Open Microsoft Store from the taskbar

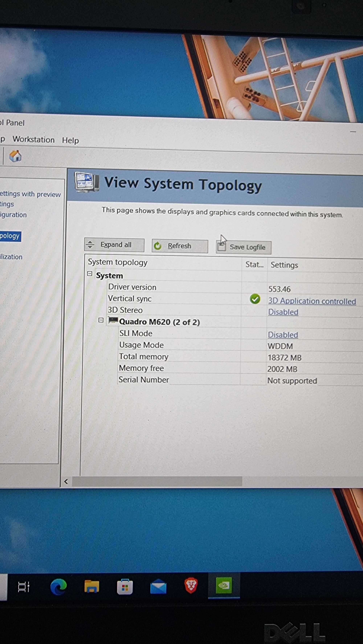[125, 587]
